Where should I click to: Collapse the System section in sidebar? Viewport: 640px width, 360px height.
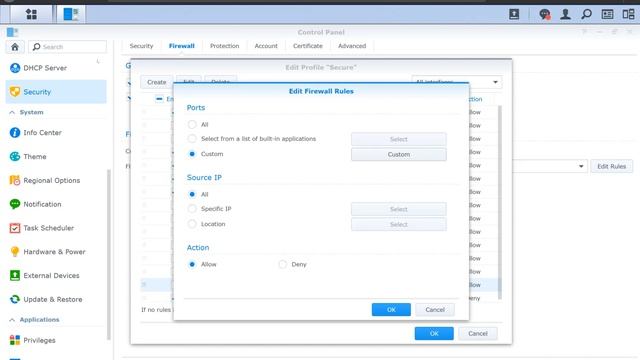coord(12,112)
